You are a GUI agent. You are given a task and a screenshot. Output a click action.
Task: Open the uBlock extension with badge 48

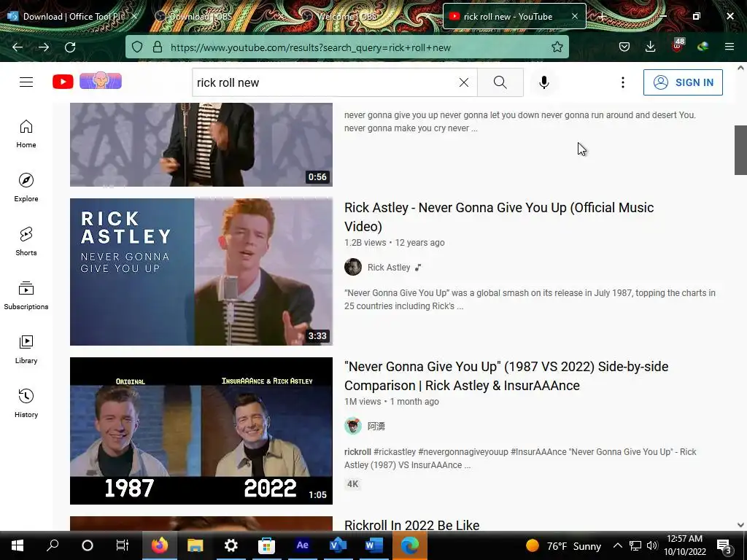[x=678, y=46]
